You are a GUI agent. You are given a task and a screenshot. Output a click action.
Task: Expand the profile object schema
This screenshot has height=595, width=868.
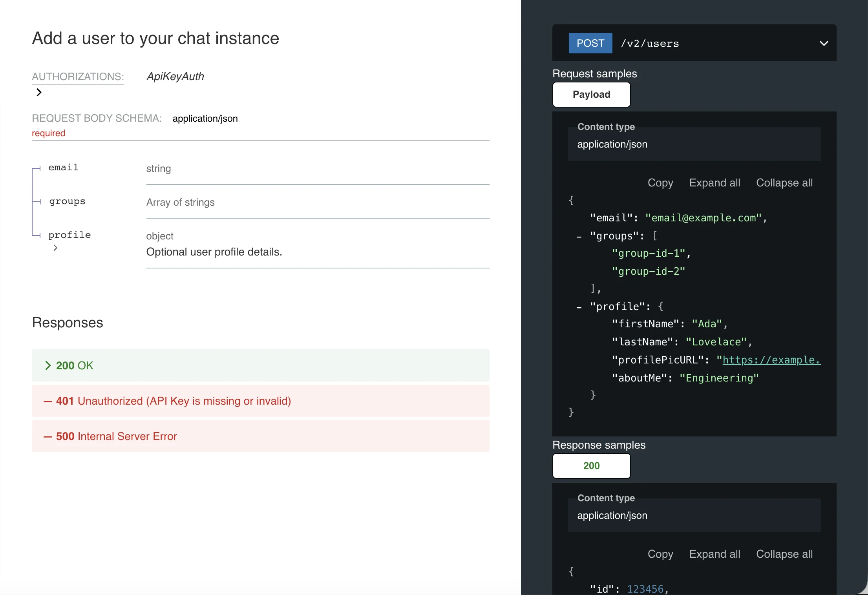point(55,248)
